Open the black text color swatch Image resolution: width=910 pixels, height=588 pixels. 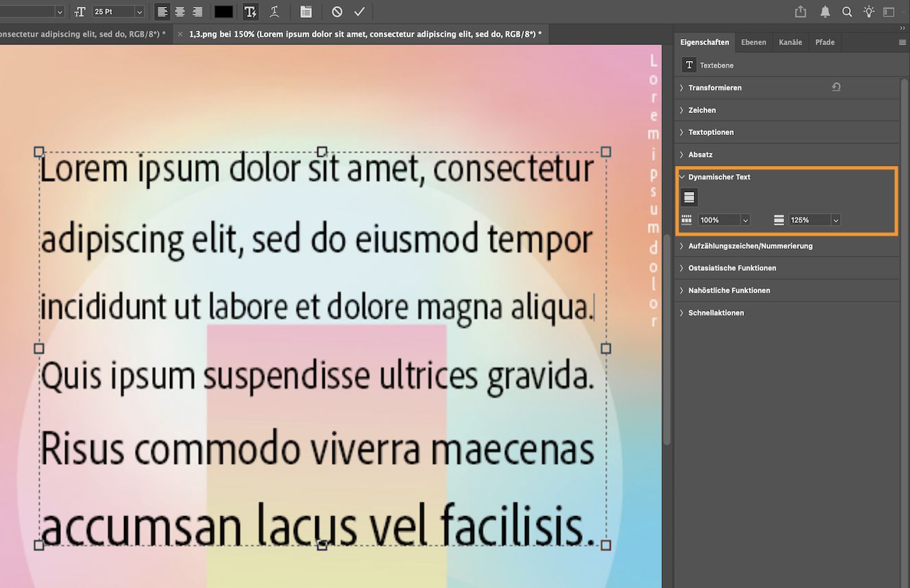pos(223,11)
